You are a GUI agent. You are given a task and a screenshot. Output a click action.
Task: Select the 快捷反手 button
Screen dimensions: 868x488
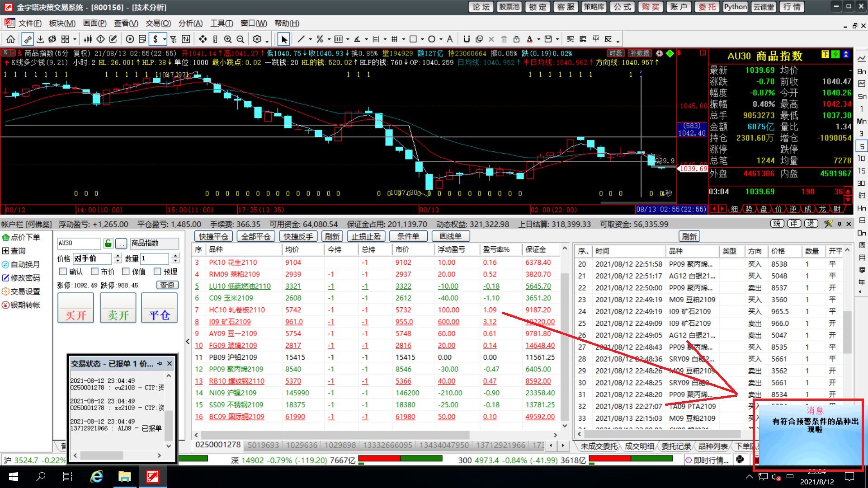coord(298,236)
